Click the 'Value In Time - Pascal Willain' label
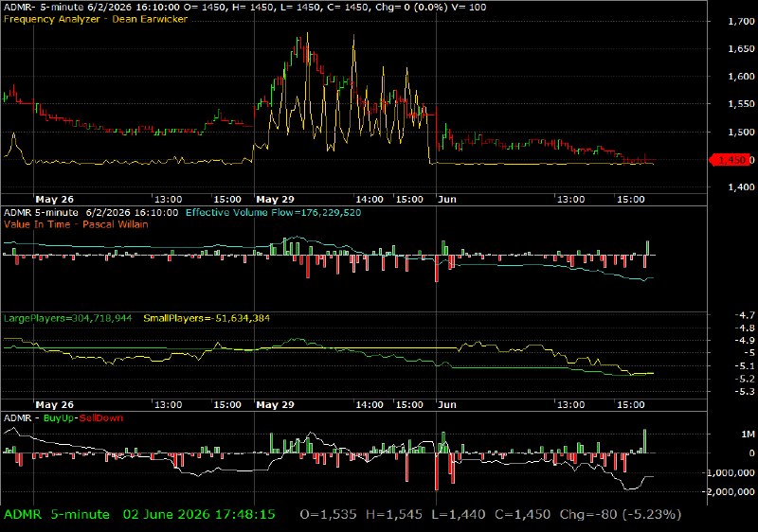Image resolution: width=758 pixels, height=532 pixels. click(76, 224)
